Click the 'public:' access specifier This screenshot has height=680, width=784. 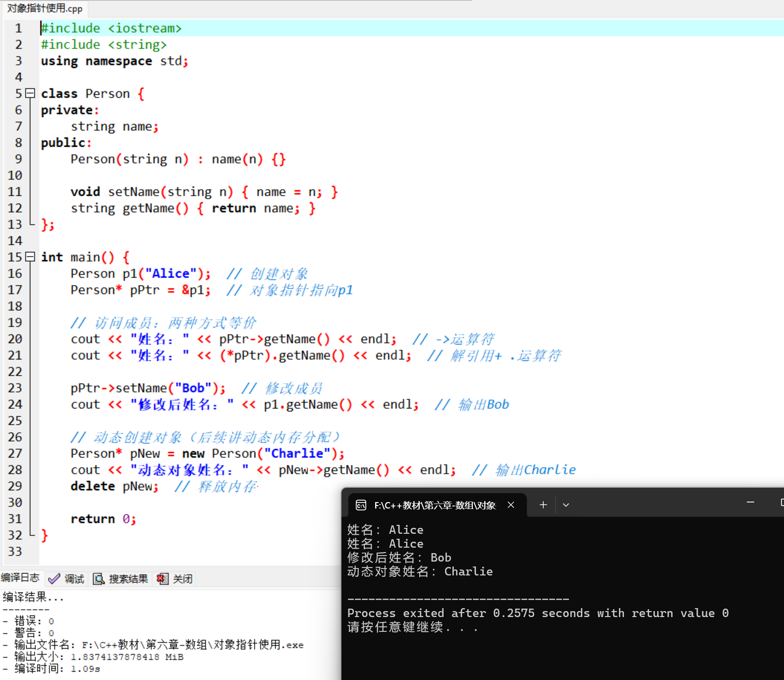click(x=66, y=143)
